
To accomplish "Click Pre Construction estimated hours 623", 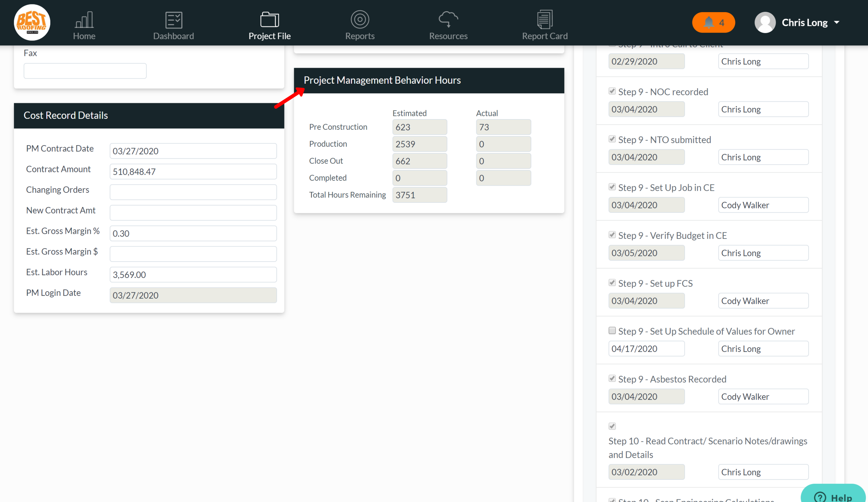I will (420, 127).
